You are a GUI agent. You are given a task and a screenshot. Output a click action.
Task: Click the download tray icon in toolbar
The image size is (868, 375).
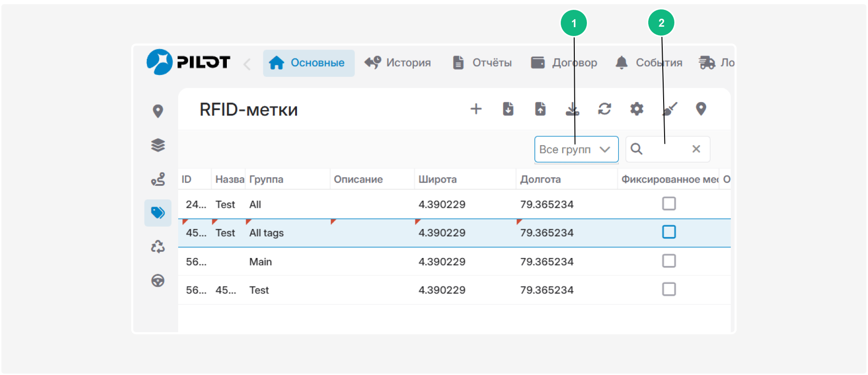coord(572,109)
